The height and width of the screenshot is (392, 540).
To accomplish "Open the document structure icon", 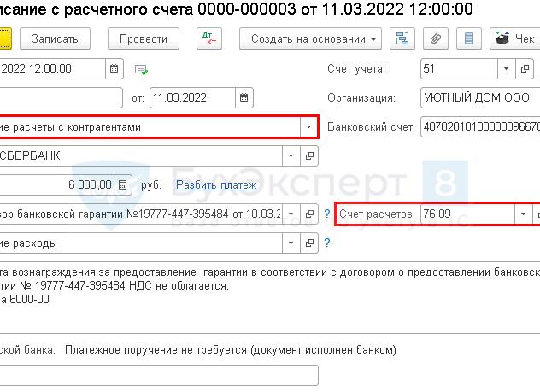I will point(402,38).
